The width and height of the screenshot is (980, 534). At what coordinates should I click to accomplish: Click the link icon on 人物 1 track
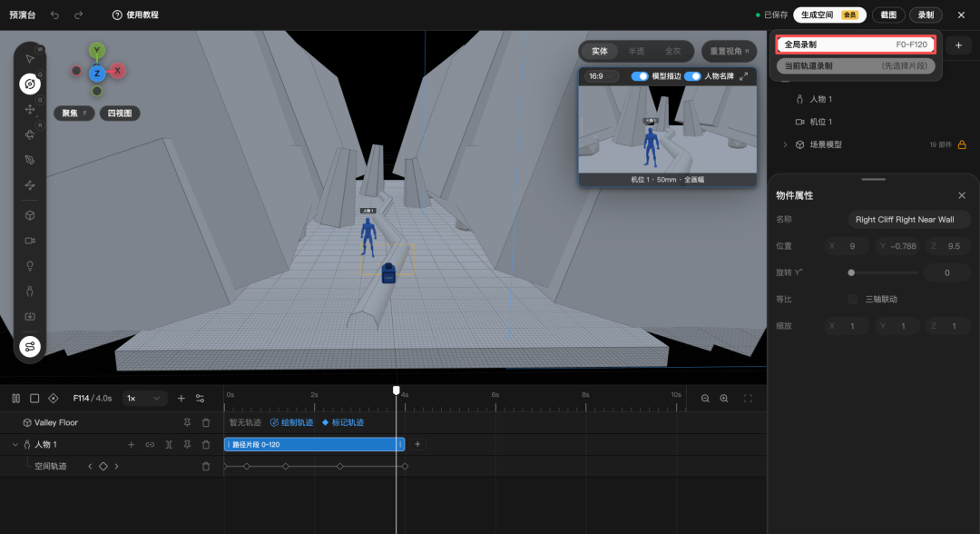pyautogui.click(x=150, y=445)
